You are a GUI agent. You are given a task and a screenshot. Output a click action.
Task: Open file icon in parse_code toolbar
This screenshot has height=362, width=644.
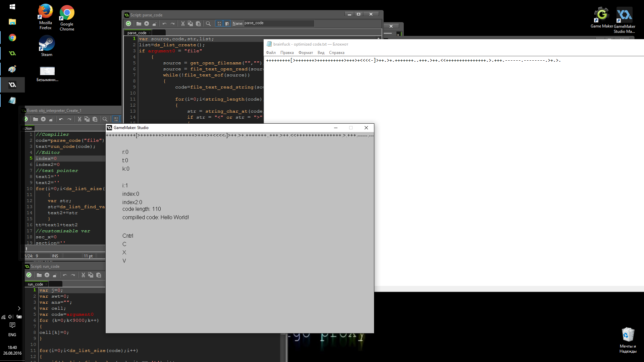[x=139, y=23]
